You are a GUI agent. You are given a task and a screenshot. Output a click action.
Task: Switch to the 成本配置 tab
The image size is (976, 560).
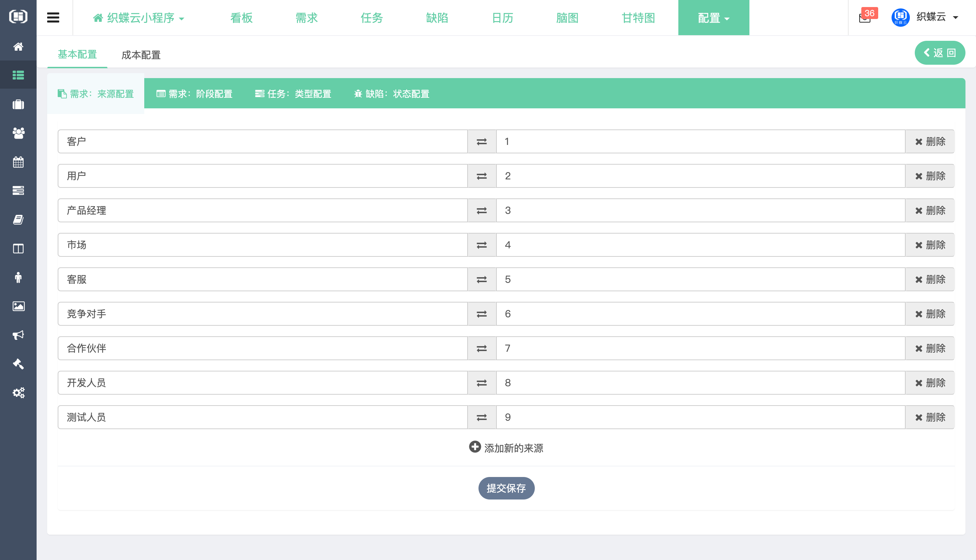[x=141, y=55]
